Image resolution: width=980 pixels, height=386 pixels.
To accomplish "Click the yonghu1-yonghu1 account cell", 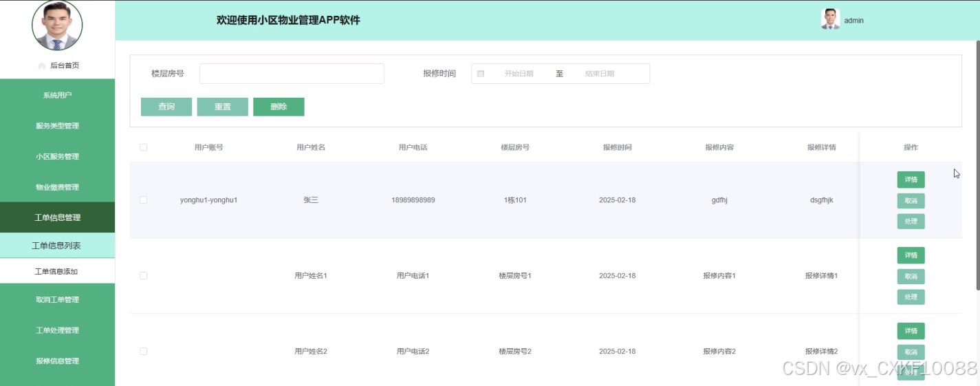I will [x=208, y=200].
